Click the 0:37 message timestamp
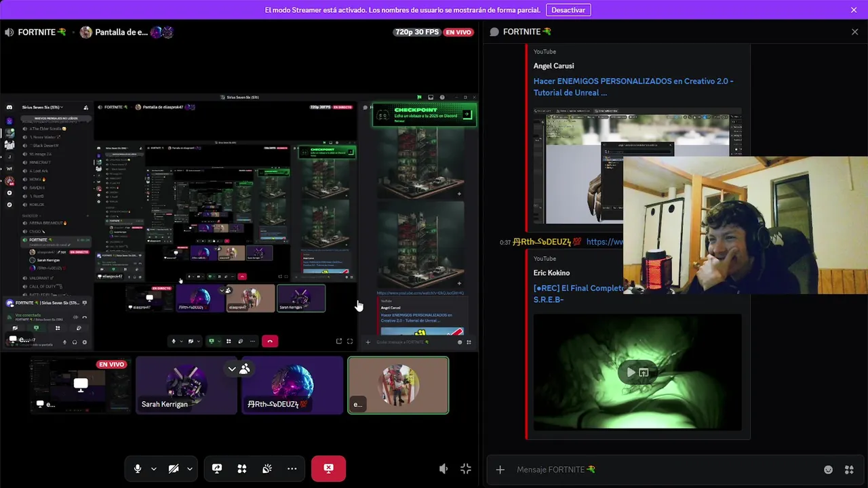This screenshot has height=488, width=868. pos(505,242)
